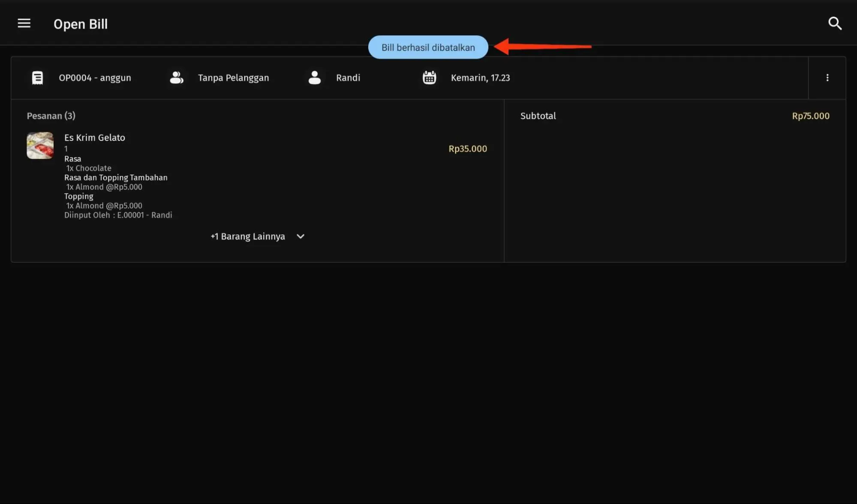Click the Rp35.000 item price

tap(467, 149)
